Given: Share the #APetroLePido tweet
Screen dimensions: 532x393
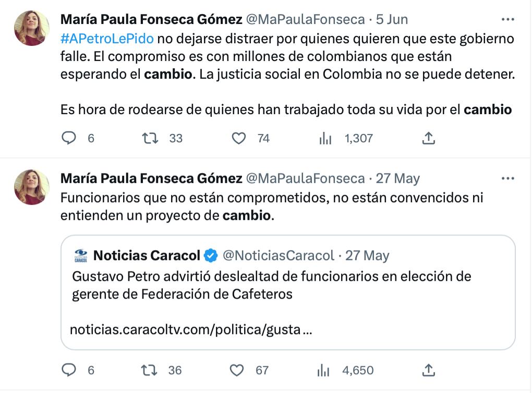Looking at the screenshot, I should 429,138.
